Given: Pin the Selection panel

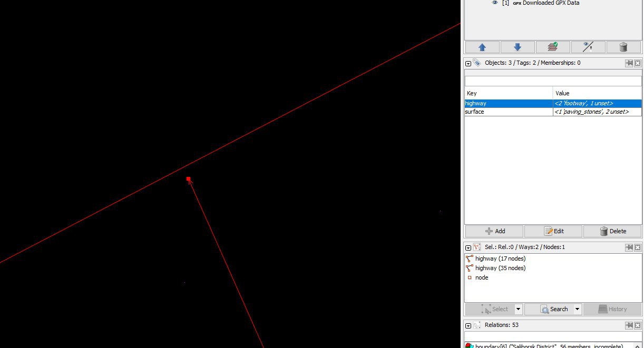Looking at the screenshot, I should pyautogui.click(x=629, y=247).
